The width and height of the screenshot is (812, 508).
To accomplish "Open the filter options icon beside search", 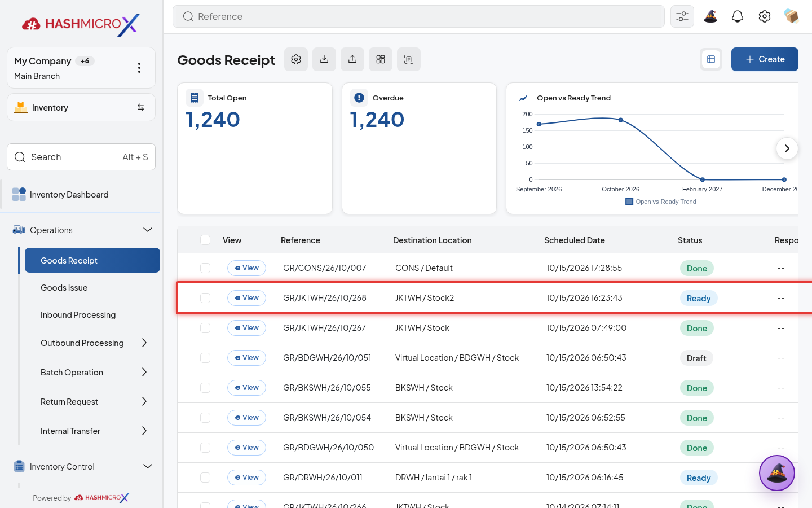I will pyautogui.click(x=682, y=16).
